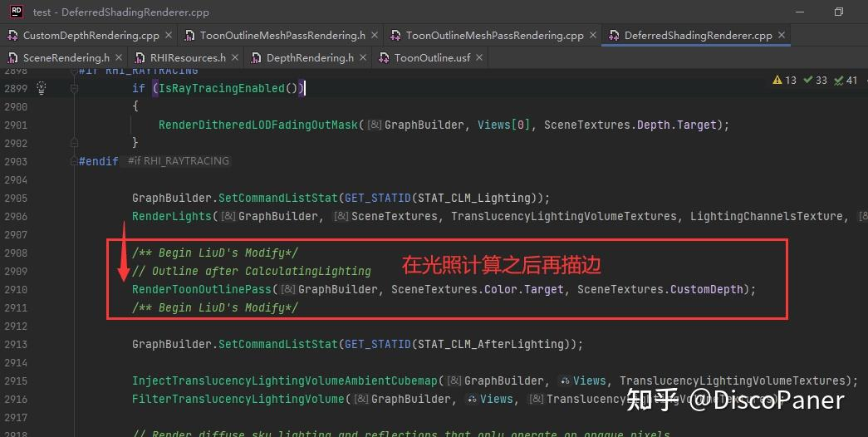Click the DeferredShadingRenderer.cpp file type icon
Image resolution: width=868 pixels, height=437 pixels.
point(614,36)
